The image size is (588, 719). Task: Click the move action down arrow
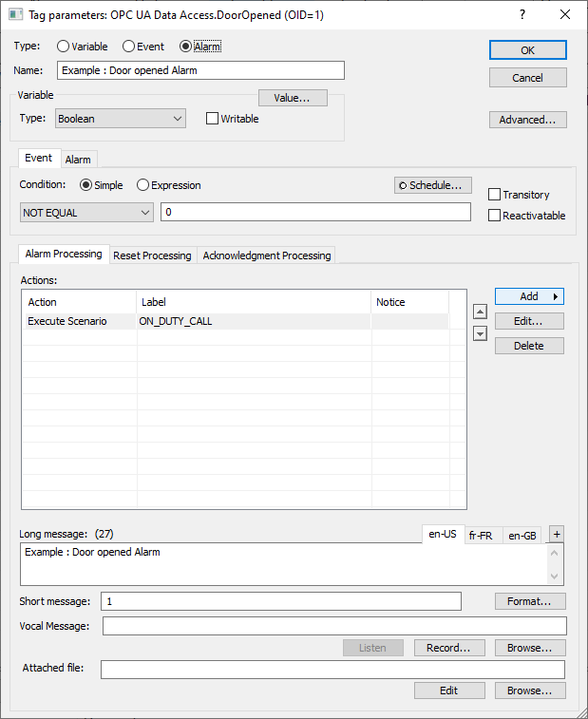pos(480,333)
